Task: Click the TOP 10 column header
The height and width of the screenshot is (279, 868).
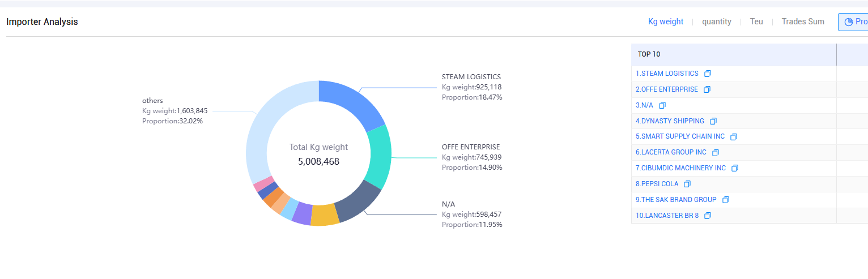Action: (x=734, y=54)
